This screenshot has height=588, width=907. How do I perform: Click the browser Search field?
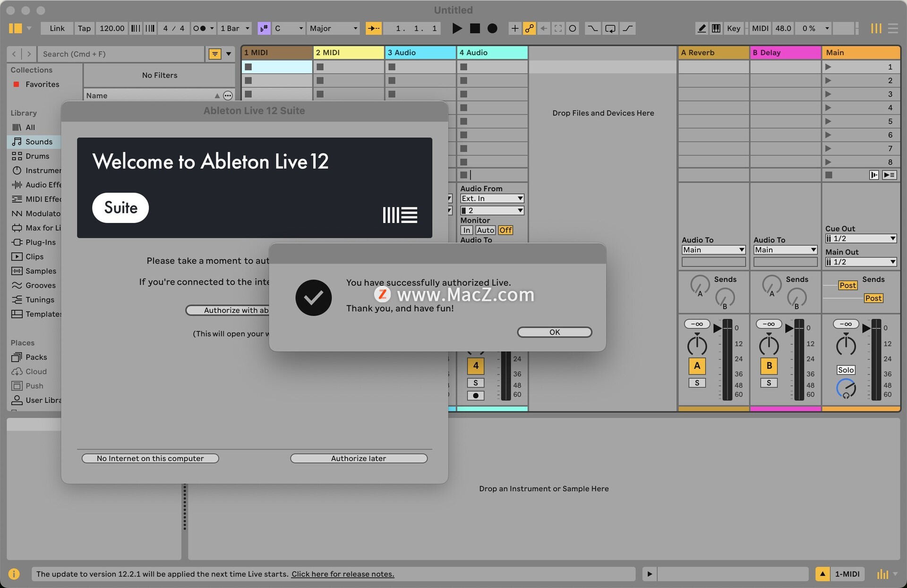coord(121,54)
